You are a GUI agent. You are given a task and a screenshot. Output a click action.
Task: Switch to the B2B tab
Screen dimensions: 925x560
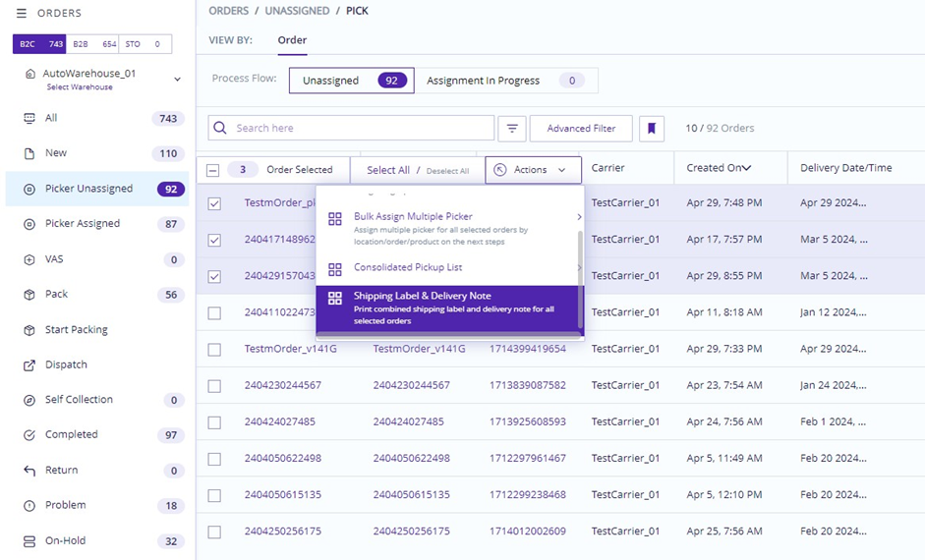(92, 44)
